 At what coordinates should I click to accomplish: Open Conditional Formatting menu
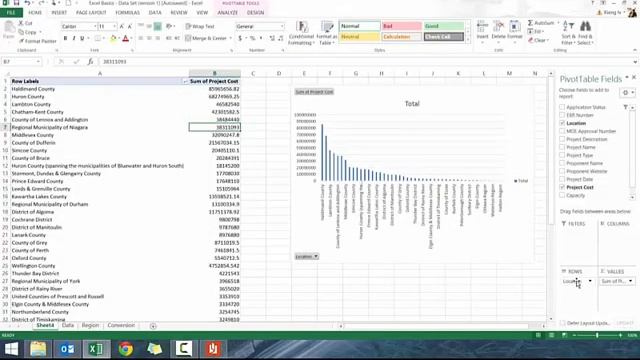point(301,33)
